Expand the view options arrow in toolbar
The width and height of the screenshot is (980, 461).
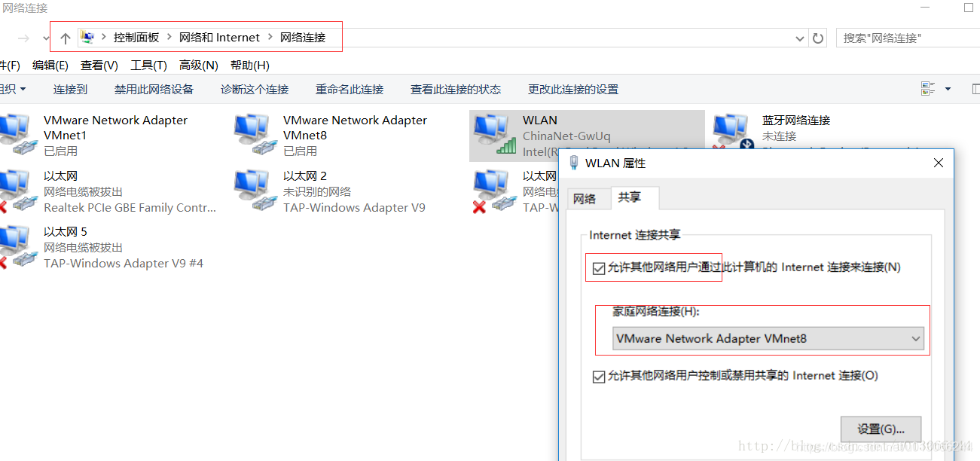point(948,89)
